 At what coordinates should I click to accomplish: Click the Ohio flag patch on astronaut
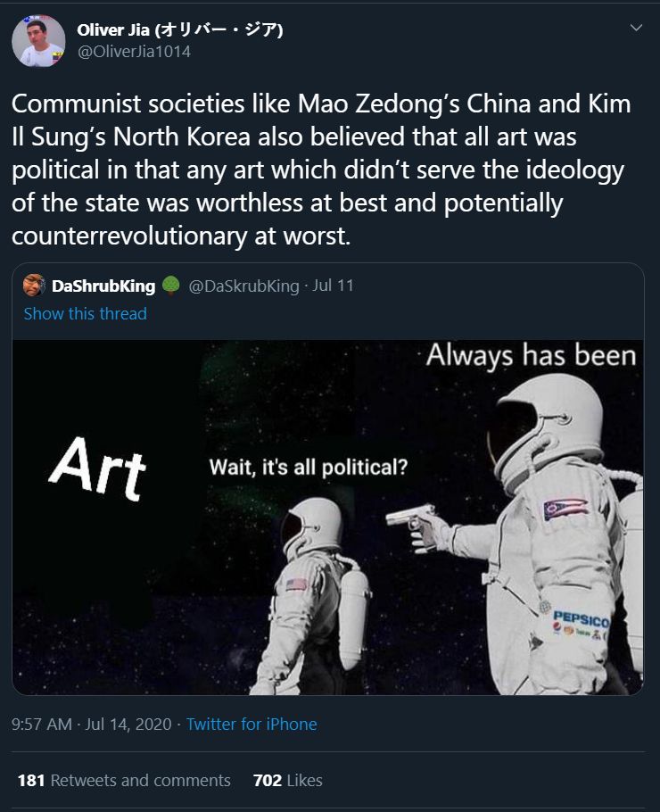[x=565, y=509]
